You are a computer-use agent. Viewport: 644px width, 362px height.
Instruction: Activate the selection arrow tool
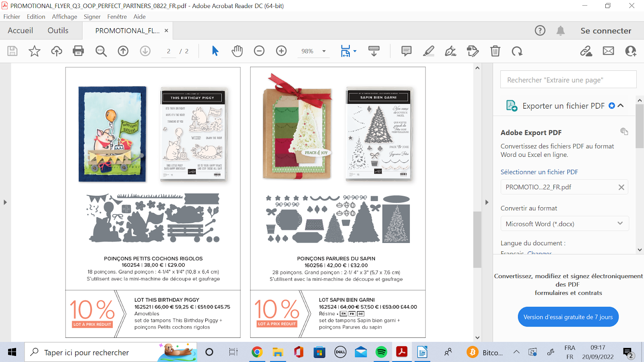(x=215, y=51)
